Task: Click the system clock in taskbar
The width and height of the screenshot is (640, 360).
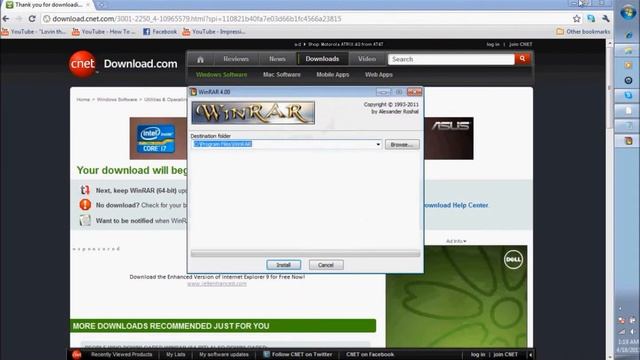Action: tap(629, 346)
